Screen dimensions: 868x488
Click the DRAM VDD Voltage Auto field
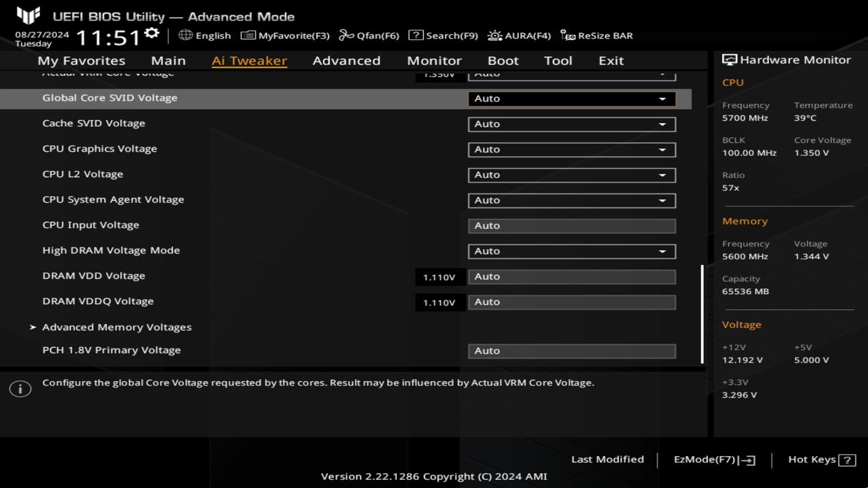(x=572, y=277)
